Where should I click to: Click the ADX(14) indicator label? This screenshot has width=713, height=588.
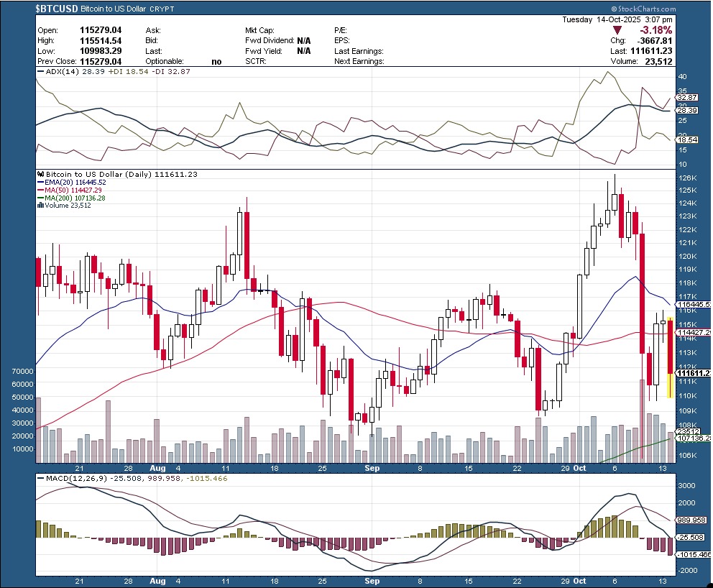click(55, 73)
